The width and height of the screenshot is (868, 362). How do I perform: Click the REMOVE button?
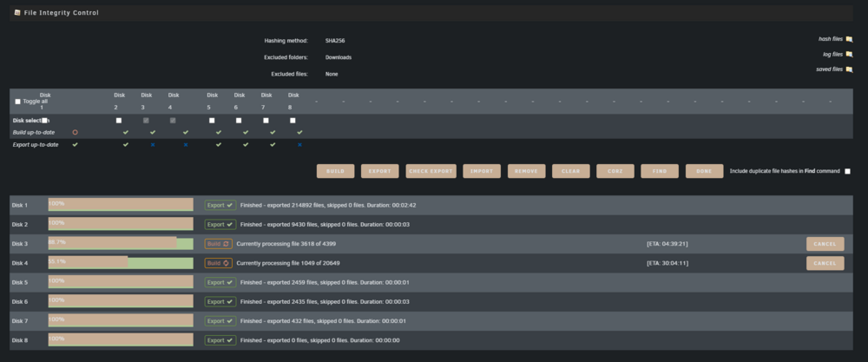click(x=527, y=171)
